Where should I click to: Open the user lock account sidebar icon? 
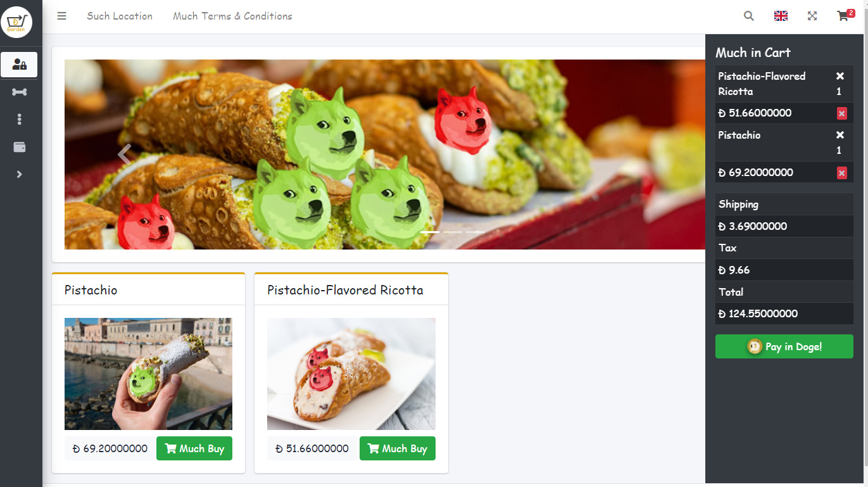click(x=19, y=65)
